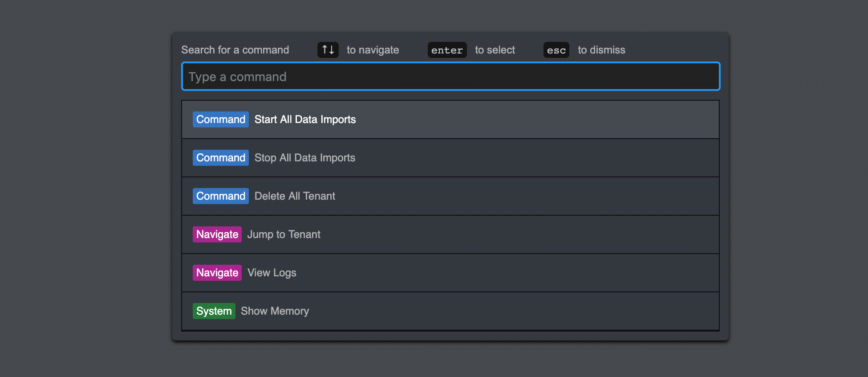Click Command badge beside Stop All Data Imports

220,158
